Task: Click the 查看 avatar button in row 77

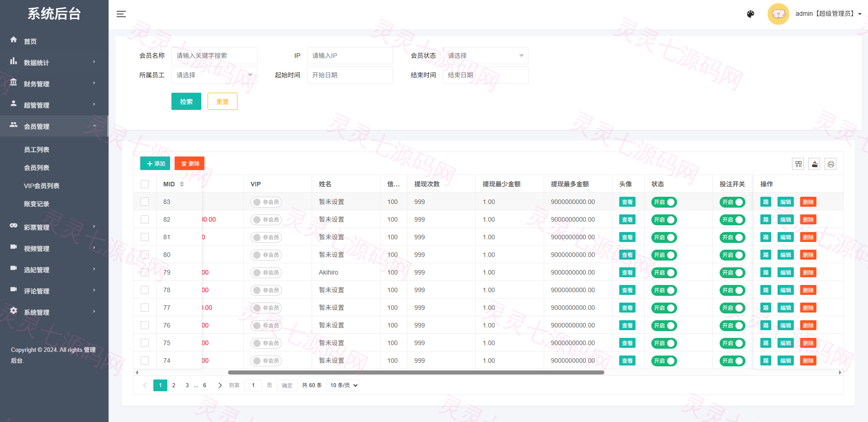Action: click(627, 308)
